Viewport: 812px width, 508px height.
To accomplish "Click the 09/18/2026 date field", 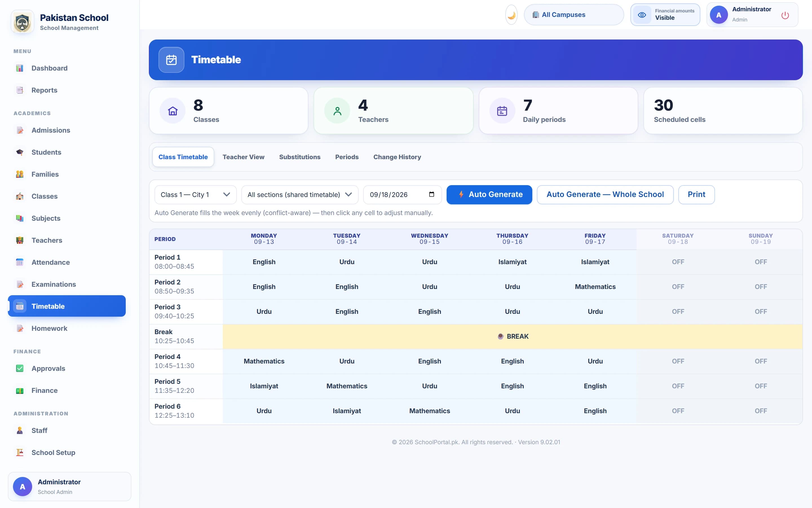I will (x=402, y=195).
